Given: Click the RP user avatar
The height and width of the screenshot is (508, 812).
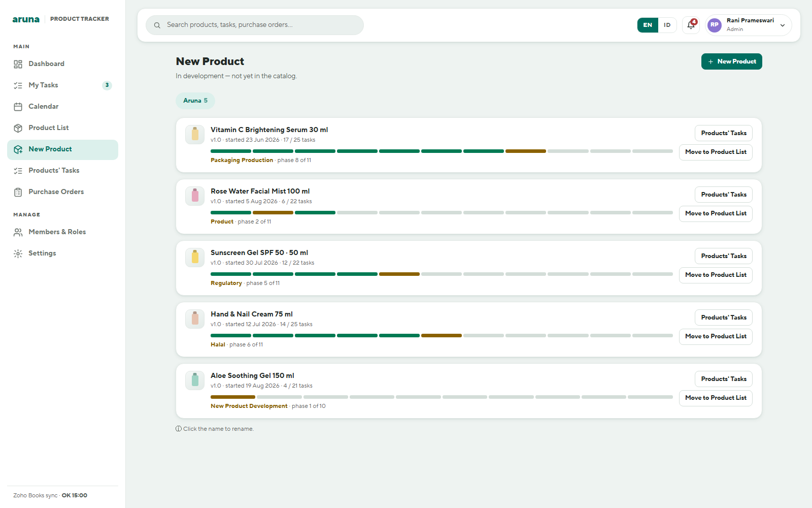Looking at the screenshot, I should click(715, 25).
